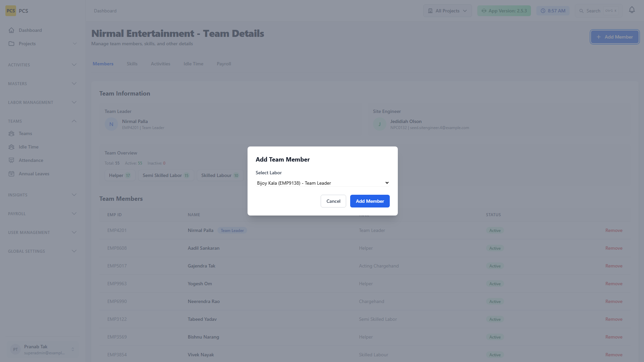This screenshot has width=644, height=362.
Task: Switch to the Payroll tab
Action: pos(224,64)
